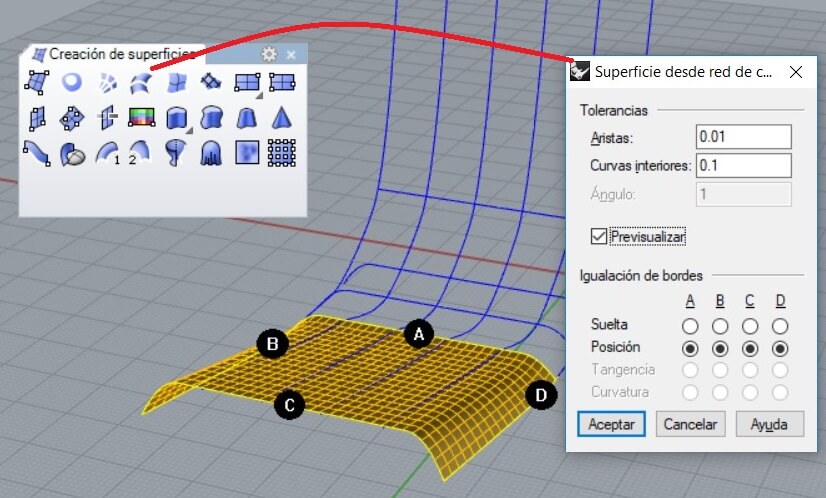Viewport: 826px width, 498px height.
Task: Select Posición radio for edge A
Action: [690, 349]
